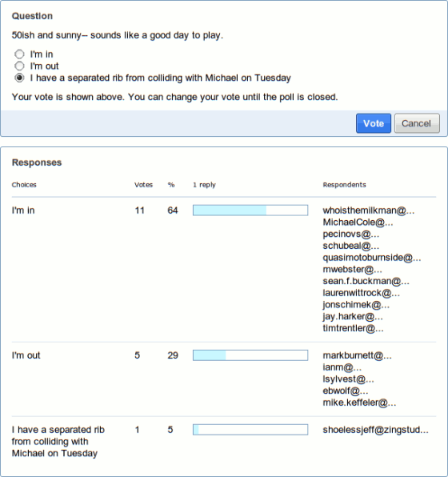Click the "1 reply" column header

coord(204,185)
